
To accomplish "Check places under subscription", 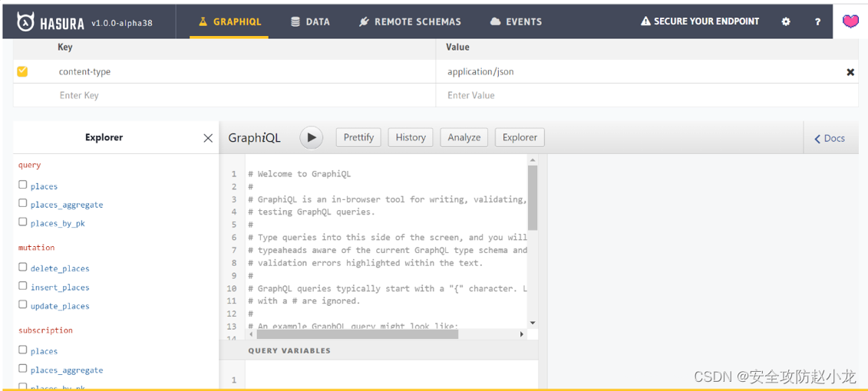I will pos(23,350).
